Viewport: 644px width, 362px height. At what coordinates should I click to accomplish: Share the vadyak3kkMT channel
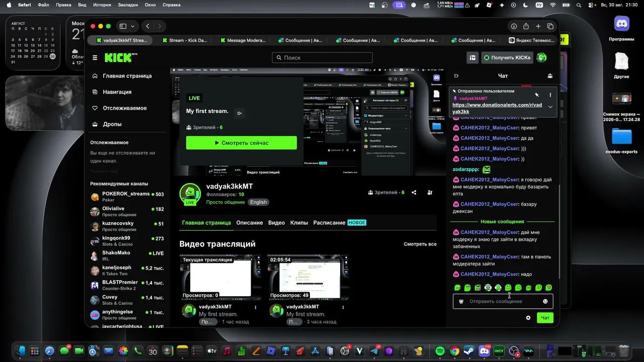[414, 193]
